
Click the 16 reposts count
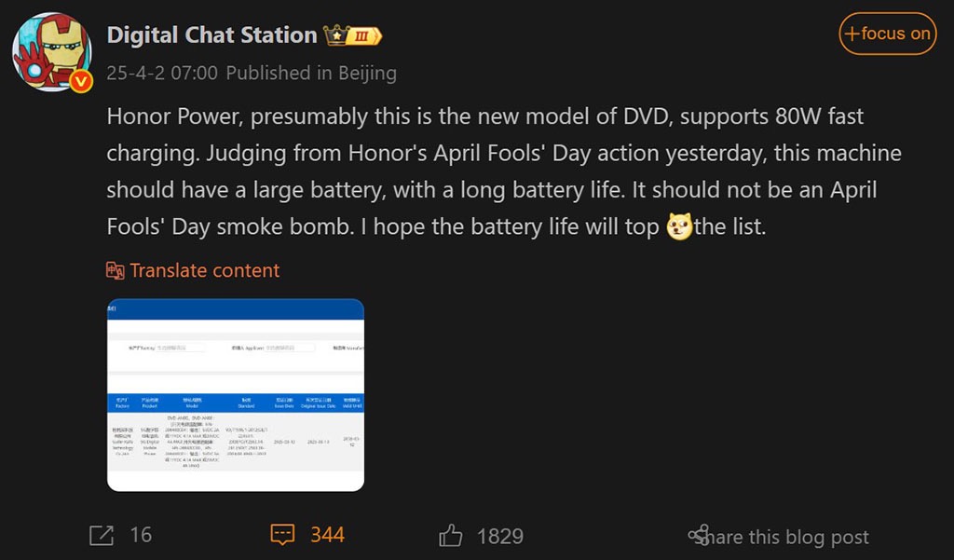coord(141,535)
